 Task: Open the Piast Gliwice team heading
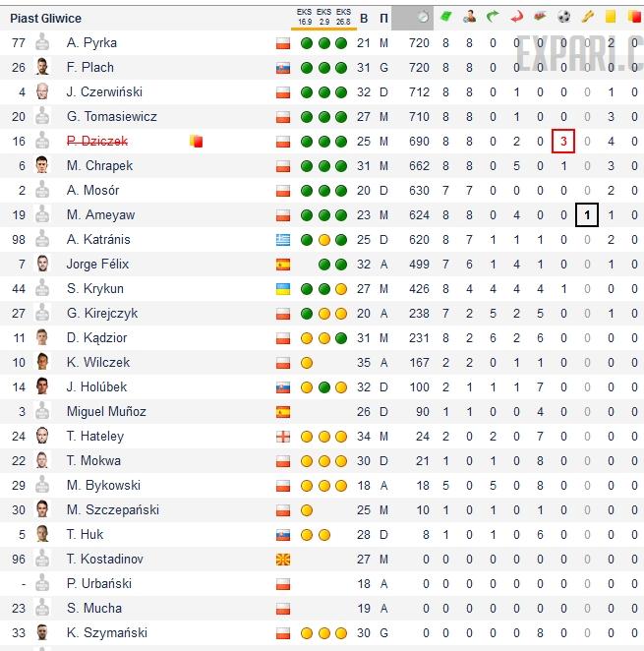45,19
